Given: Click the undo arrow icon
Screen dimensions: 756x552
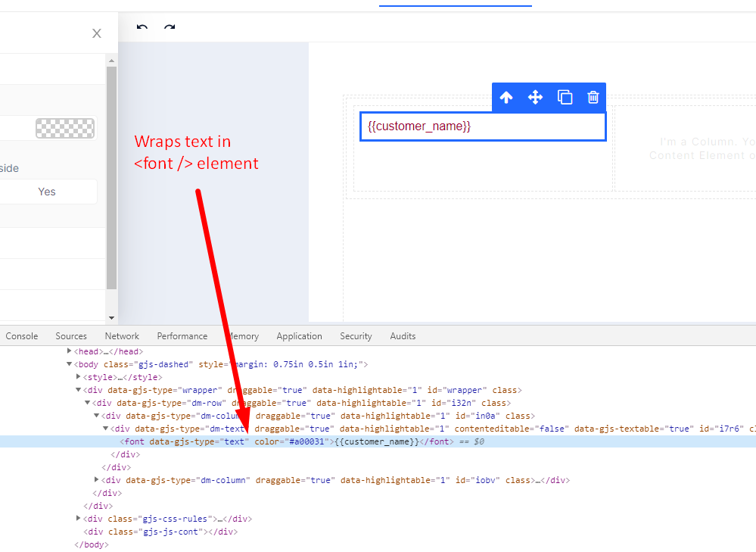Looking at the screenshot, I should tap(141, 28).
